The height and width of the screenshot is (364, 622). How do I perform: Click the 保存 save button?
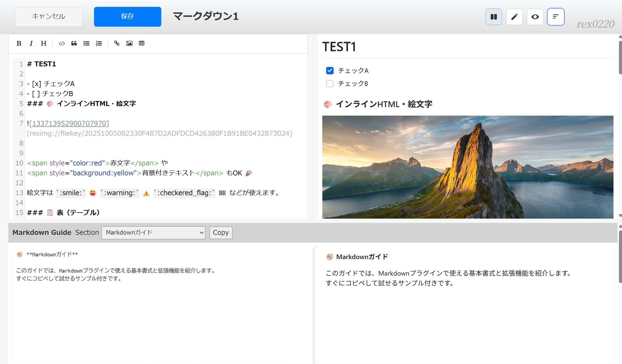127,17
